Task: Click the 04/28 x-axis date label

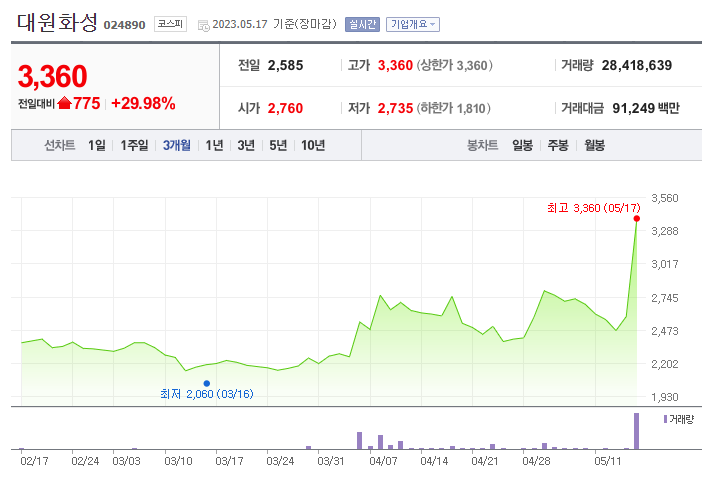Action: click(x=536, y=461)
